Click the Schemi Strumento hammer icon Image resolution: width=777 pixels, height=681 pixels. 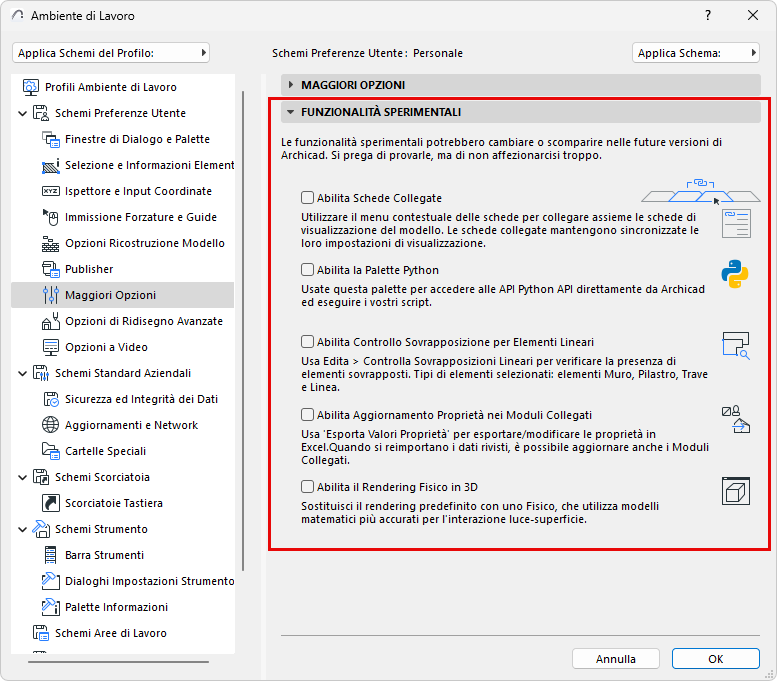pyautogui.click(x=41, y=529)
